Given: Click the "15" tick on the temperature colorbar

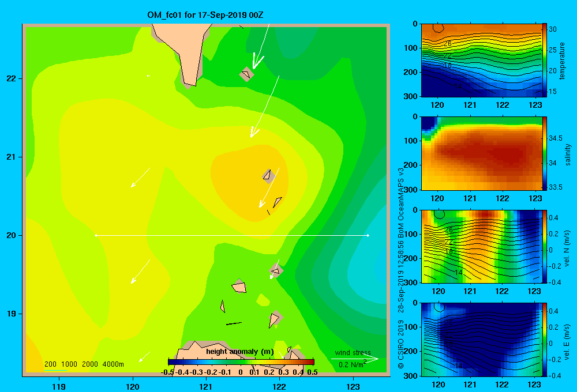Looking at the screenshot, I should pyautogui.click(x=553, y=91).
